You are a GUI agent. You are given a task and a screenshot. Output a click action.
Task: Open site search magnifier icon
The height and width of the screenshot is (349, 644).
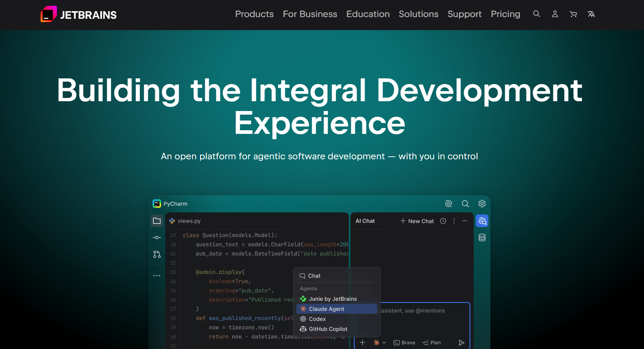pyautogui.click(x=537, y=14)
